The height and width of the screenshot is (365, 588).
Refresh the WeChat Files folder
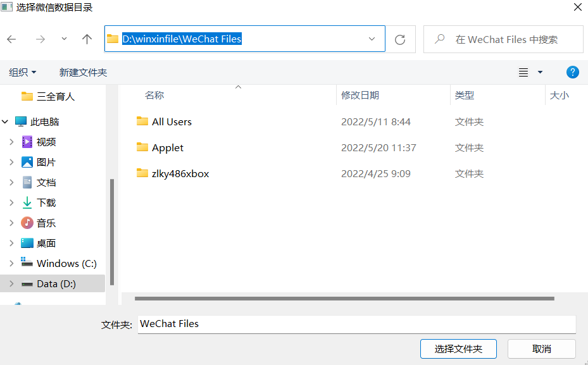[400, 39]
